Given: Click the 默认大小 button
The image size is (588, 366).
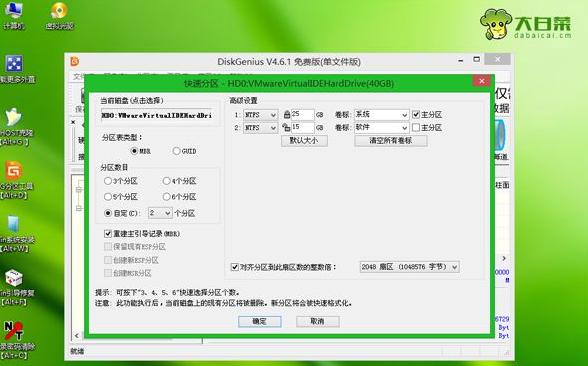Looking at the screenshot, I should pyautogui.click(x=304, y=141).
